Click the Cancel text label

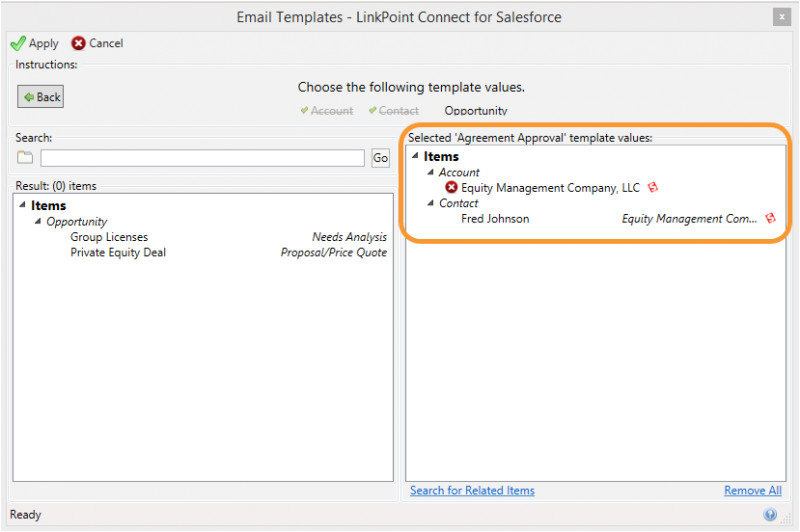coord(106,43)
